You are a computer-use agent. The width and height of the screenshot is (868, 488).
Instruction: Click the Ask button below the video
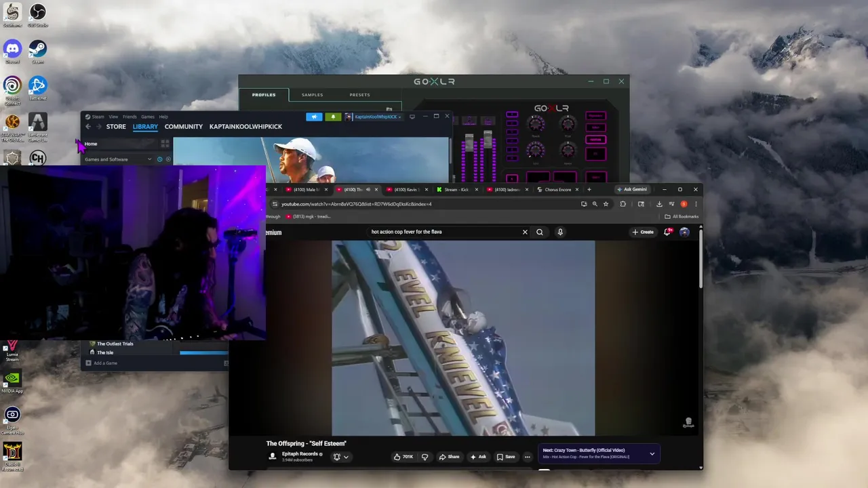point(478,457)
